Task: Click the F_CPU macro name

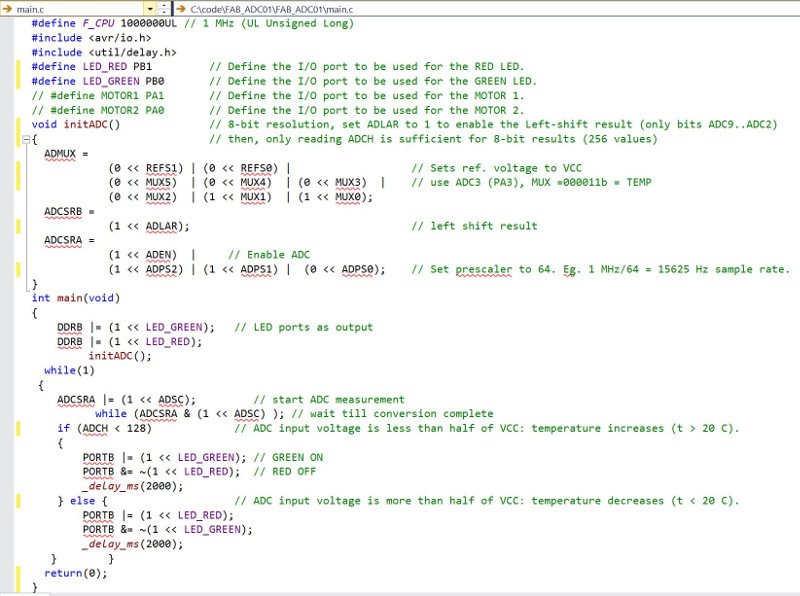Action: click(98, 23)
